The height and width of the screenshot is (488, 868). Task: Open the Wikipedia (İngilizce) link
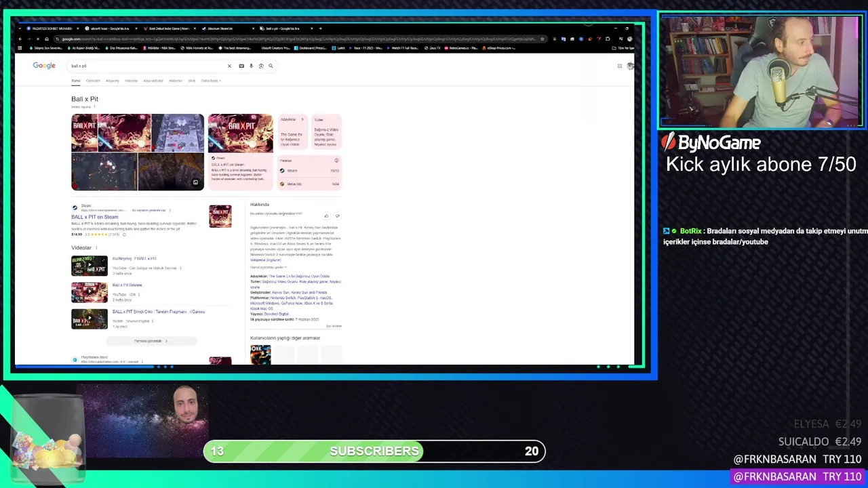[265, 260]
